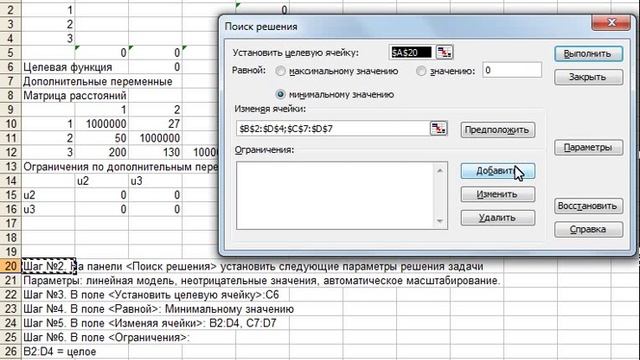Select row header 6
The image size is (640, 360).
point(10,67)
